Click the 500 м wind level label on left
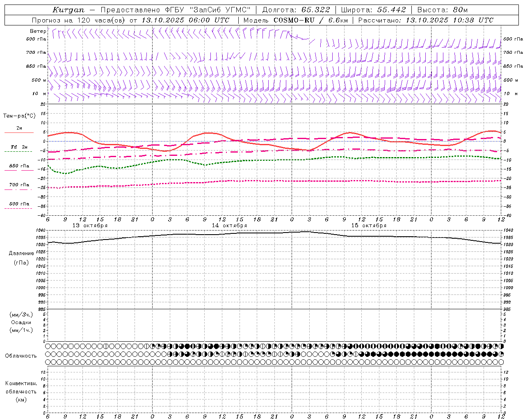525x420 pixels. point(39,80)
